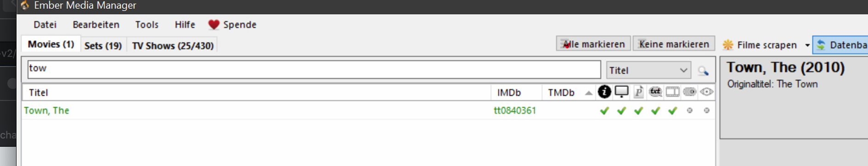Viewport: 868px width, 166px height.
Task: Click the banner monitor column icon
Action: tap(621, 92)
